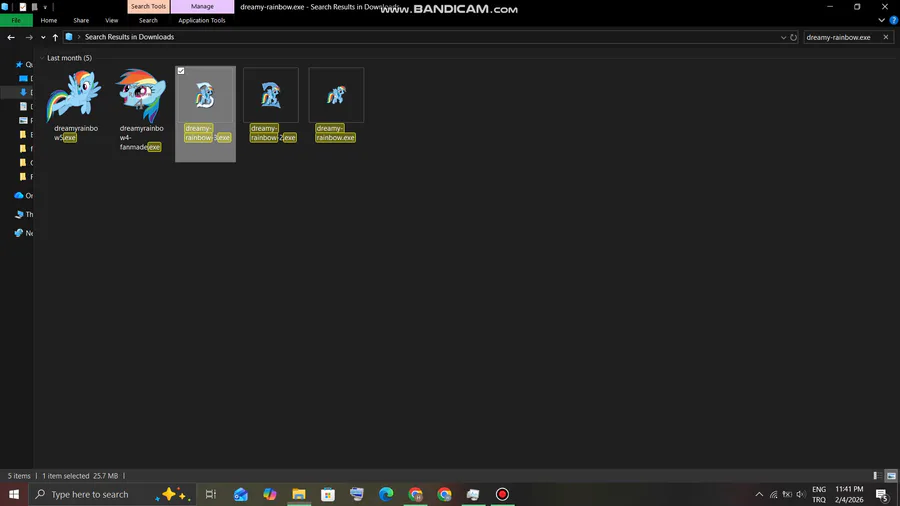
Task: Click New folder icon in quick access toolbar
Action: [34, 7]
